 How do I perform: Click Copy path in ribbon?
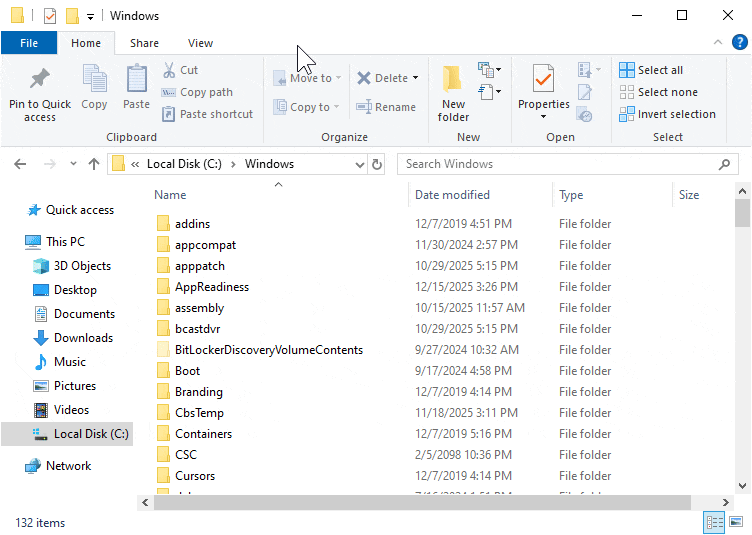coord(197,92)
